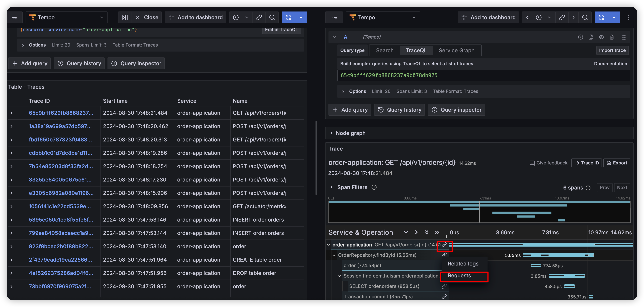Viewport: 644px width, 307px height.
Task: Expand trace row 1a38a19a699a57db597
Action: [x=11, y=126]
